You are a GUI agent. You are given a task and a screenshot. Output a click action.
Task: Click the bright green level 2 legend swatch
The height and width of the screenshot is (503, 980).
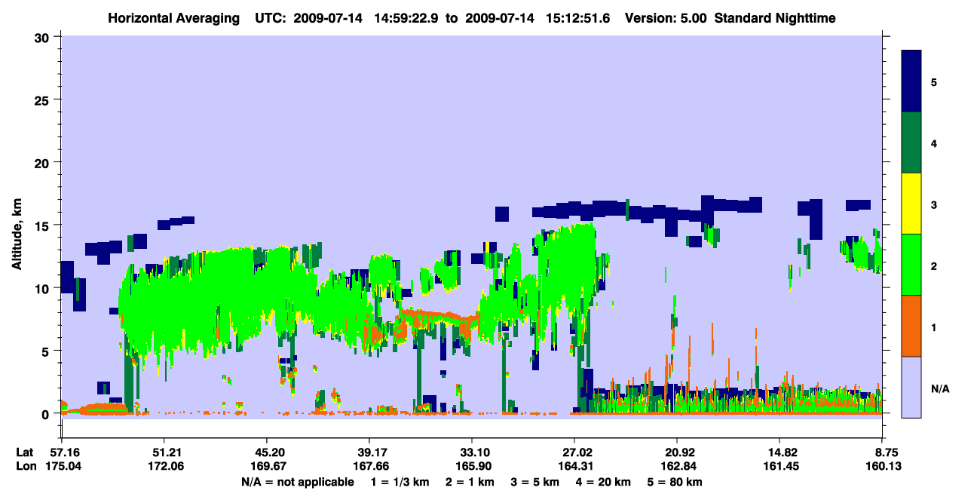[911, 265]
